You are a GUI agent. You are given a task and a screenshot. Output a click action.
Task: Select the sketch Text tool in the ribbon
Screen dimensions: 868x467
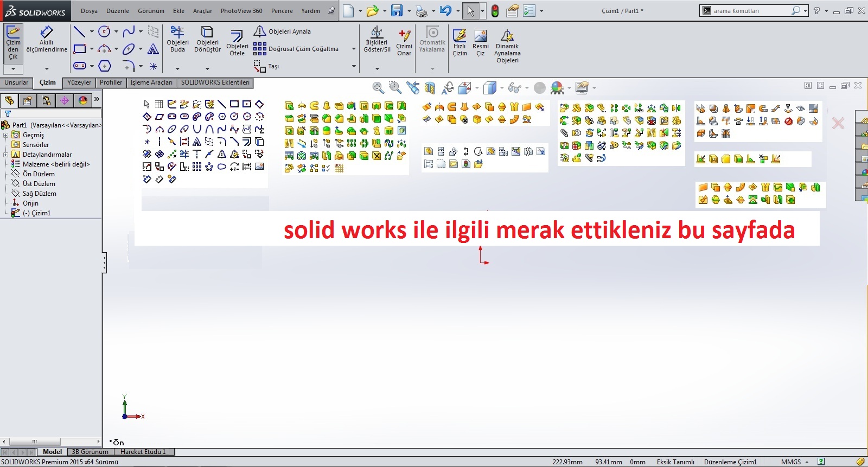coord(154,49)
